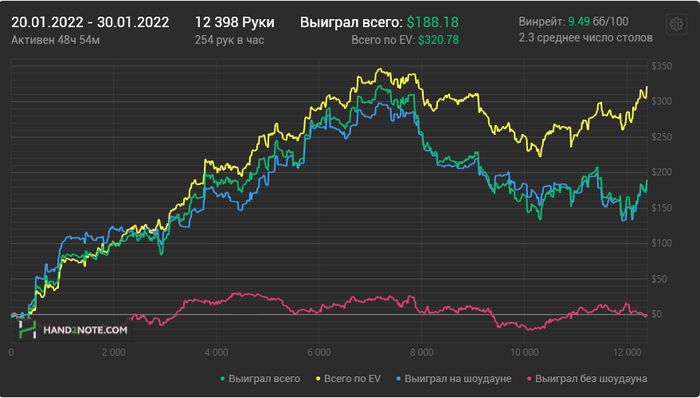Click the 2 000 x-axis label
This screenshot has width=700, height=398.
pos(113,352)
